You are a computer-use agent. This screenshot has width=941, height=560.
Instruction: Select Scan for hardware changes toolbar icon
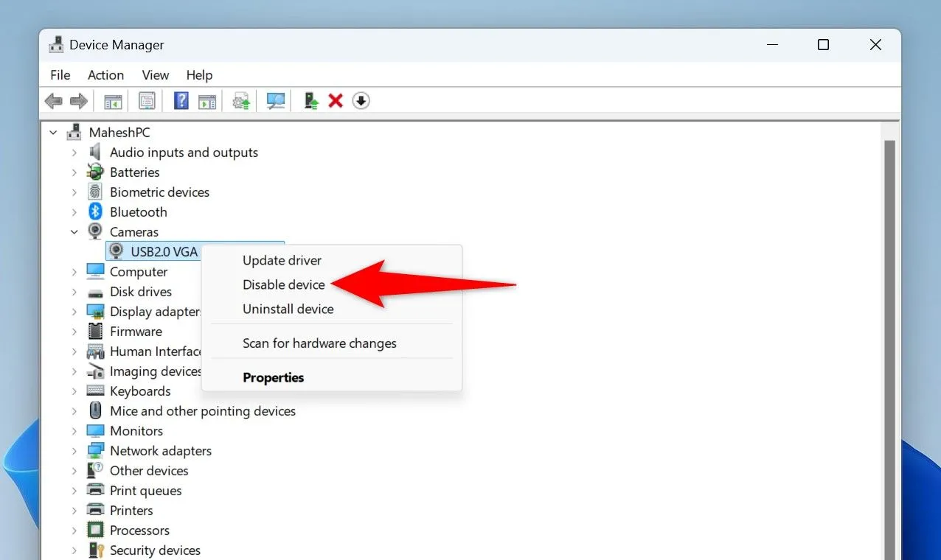click(275, 100)
